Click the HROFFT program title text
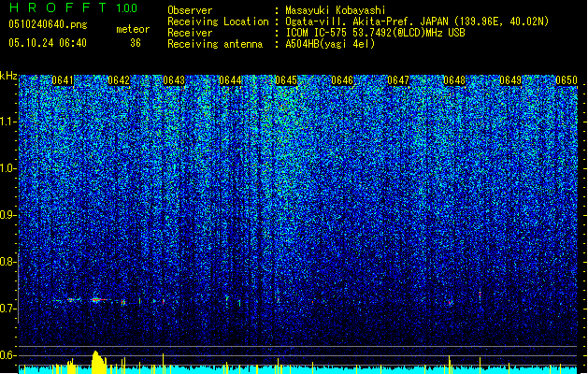588x374 pixels. [x=58, y=7]
